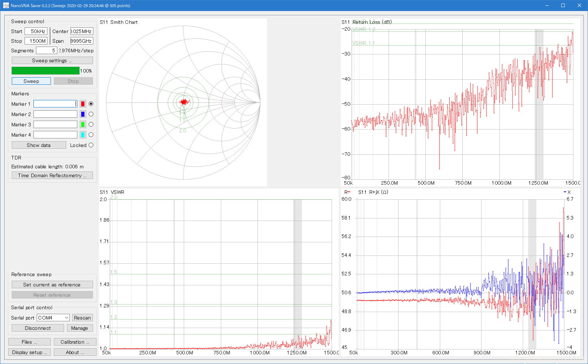The height and width of the screenshot is (364, 588).
Task: Select the Marker 4 radio button
Action: 91,135
